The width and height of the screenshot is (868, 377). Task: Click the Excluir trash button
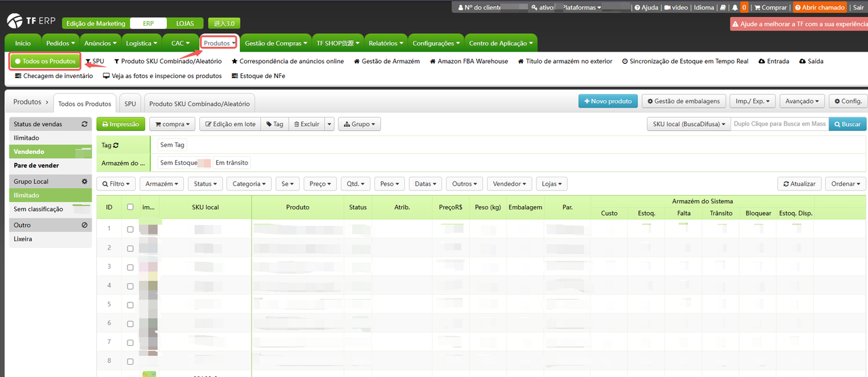coord(306,124)
